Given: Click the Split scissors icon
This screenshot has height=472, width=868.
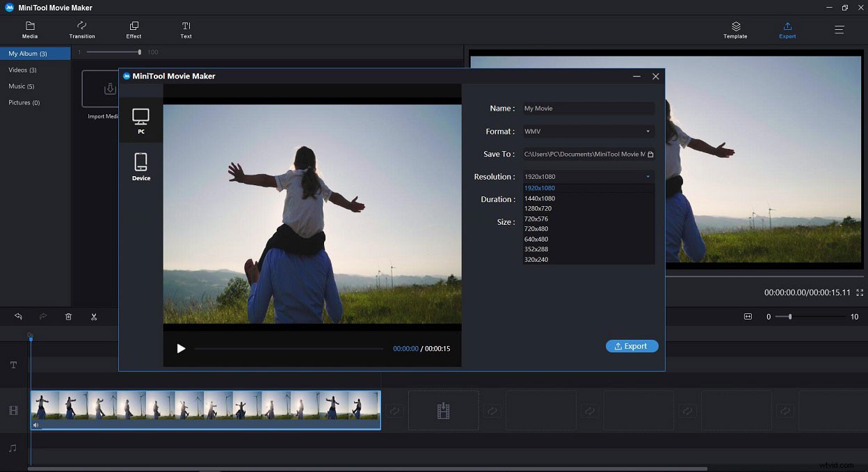Looking at the screenshot, I should coord(94,316).
